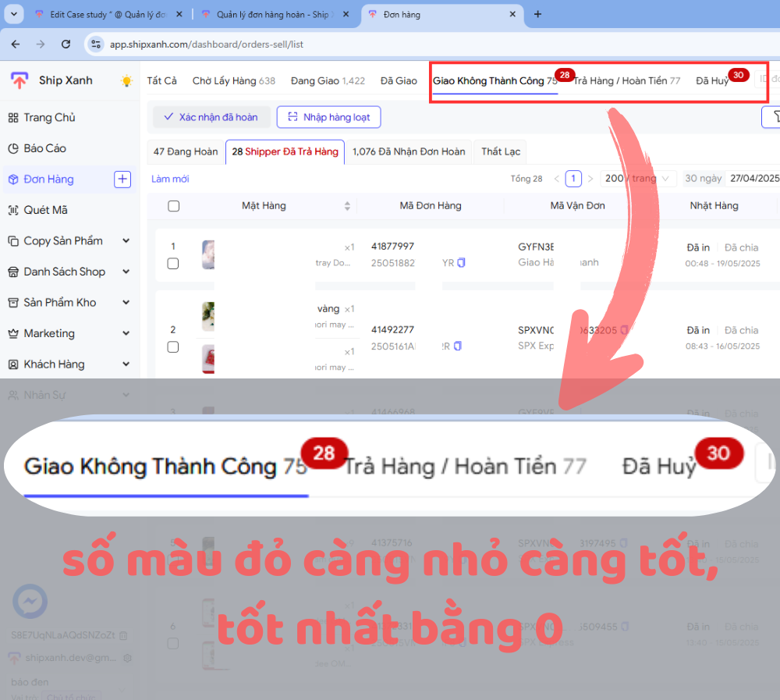This screenshot has height=700, width=780.
Task: Click the plus icon beside Đơn Hàng
Action: tap(122, 179)
